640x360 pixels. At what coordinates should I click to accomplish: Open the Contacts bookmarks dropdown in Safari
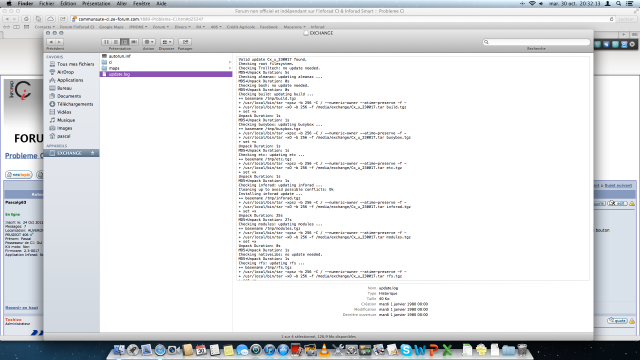click(44, 27)
